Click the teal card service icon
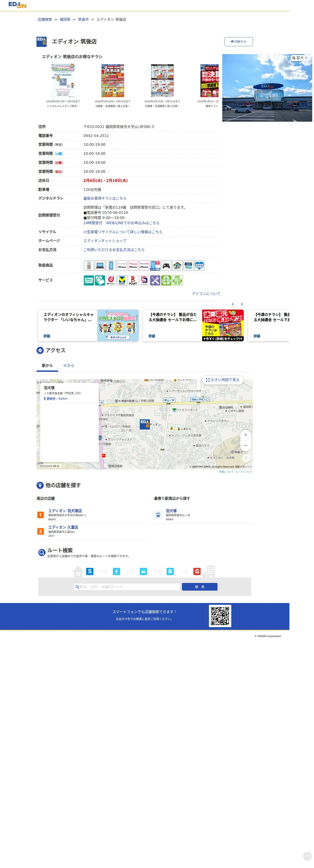The image size is (314, 868). (x=100, y=281)
